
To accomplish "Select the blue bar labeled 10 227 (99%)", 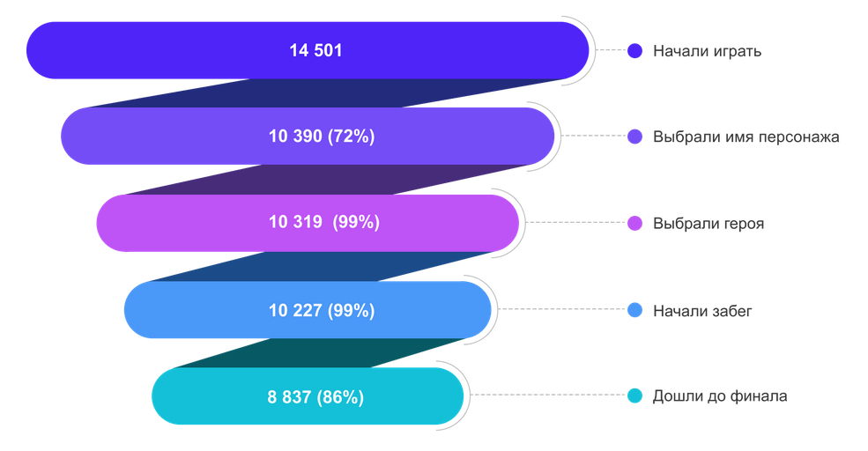I will (x=308, y=310).
